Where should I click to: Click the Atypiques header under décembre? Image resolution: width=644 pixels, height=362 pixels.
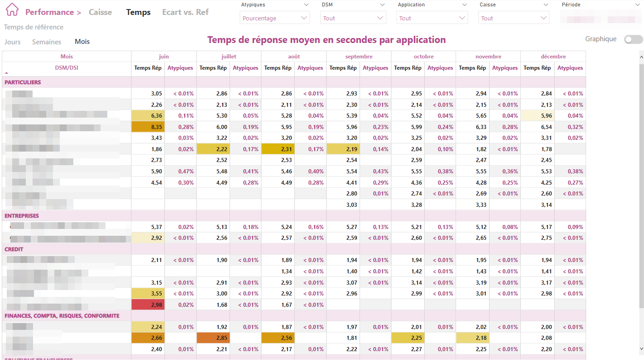coord(570,68)
